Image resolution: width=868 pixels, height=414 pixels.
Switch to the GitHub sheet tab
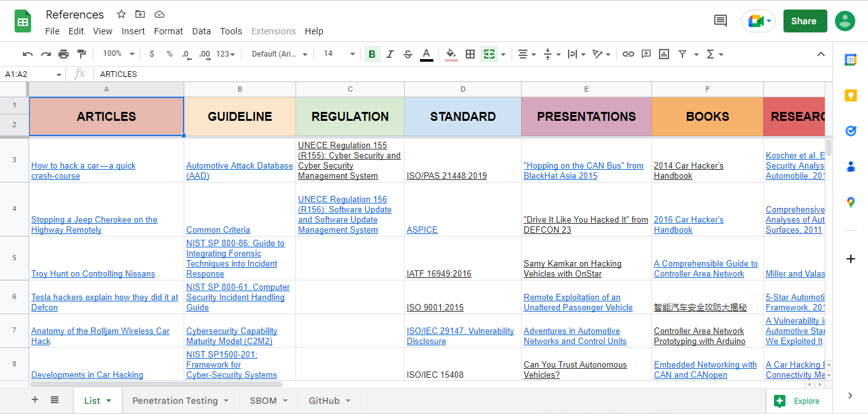point(330,401)
